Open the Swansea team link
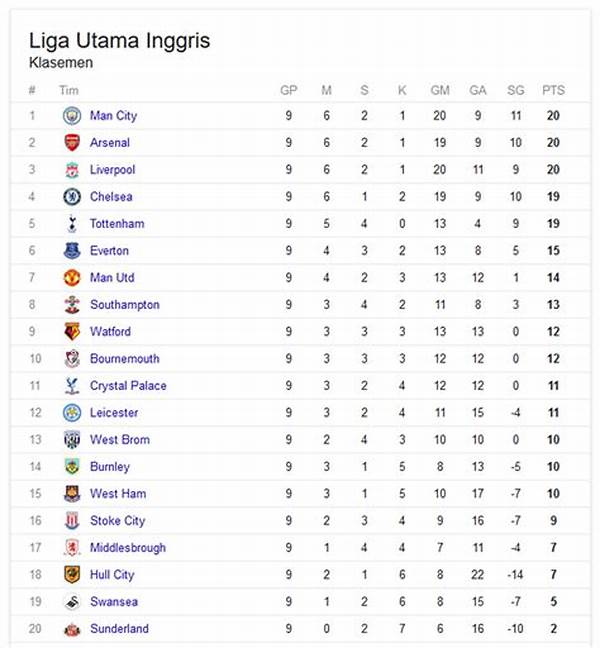Image resolution: width=600 pixels, height=648 pixels. coord(113,602)
